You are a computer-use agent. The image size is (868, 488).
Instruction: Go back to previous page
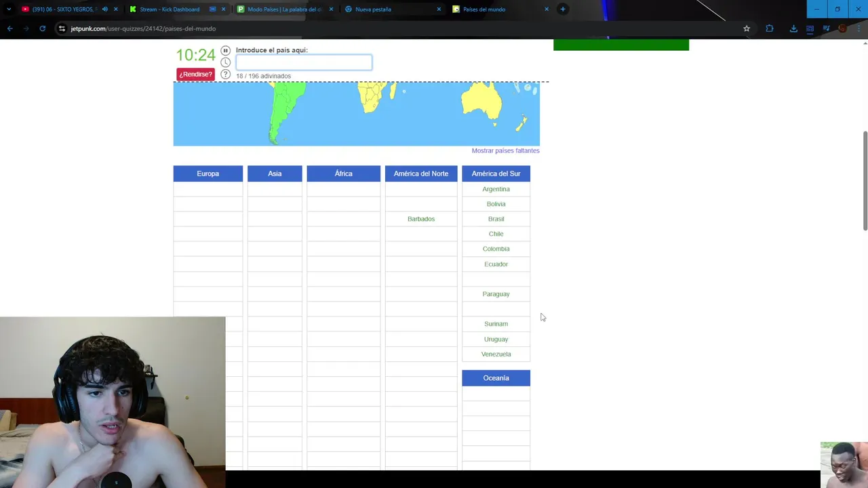(x=9, y=28)
